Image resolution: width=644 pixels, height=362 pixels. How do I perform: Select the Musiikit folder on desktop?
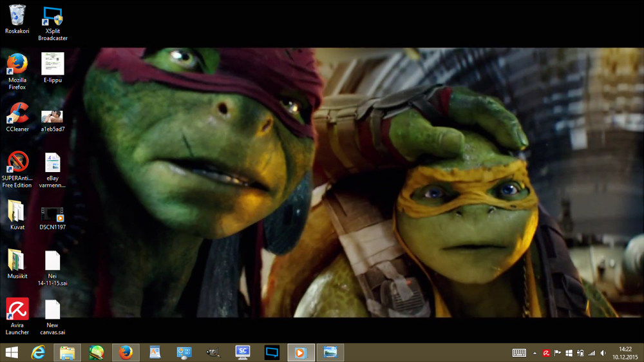(x=17, y=264)
